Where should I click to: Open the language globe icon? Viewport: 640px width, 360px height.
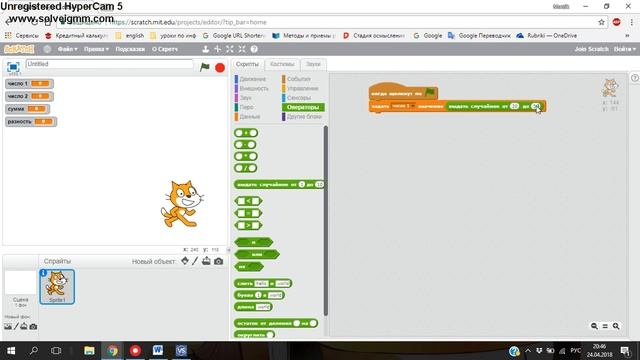point(47,49)
